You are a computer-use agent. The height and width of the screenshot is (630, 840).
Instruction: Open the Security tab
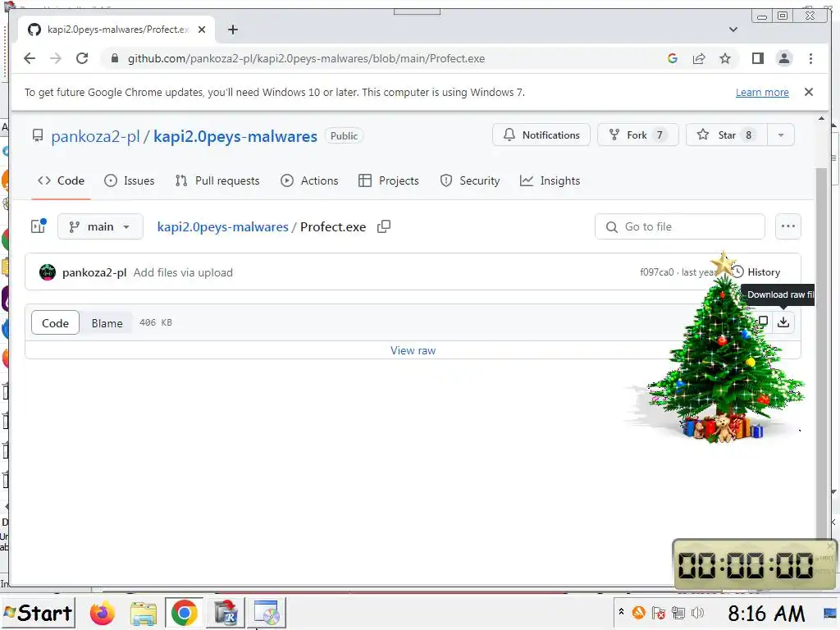(x=470, y=180)
